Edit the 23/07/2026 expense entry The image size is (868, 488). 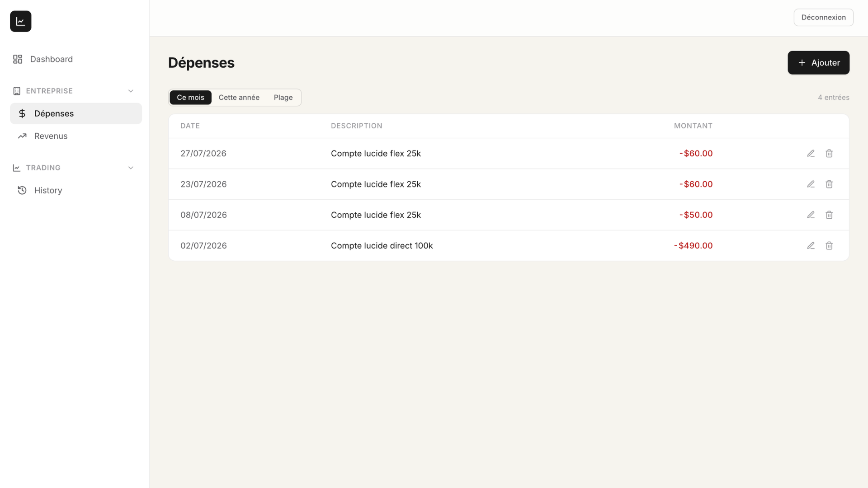click(x=811, y=184)
